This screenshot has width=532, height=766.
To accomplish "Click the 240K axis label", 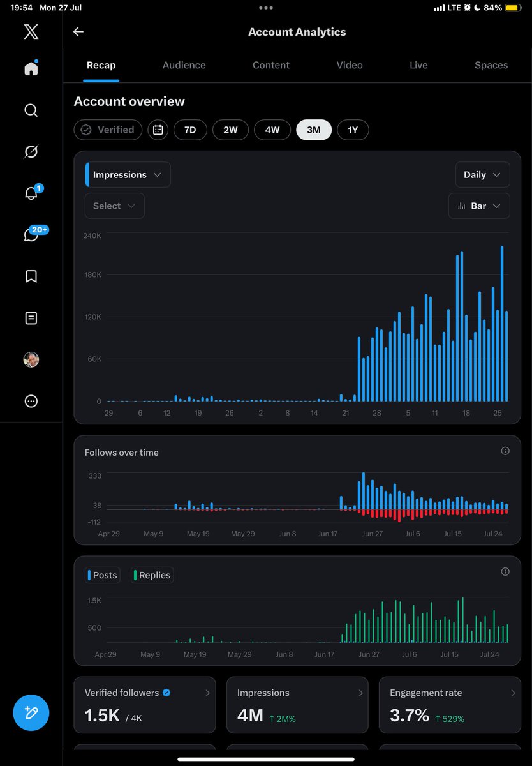I will [92, 236].
